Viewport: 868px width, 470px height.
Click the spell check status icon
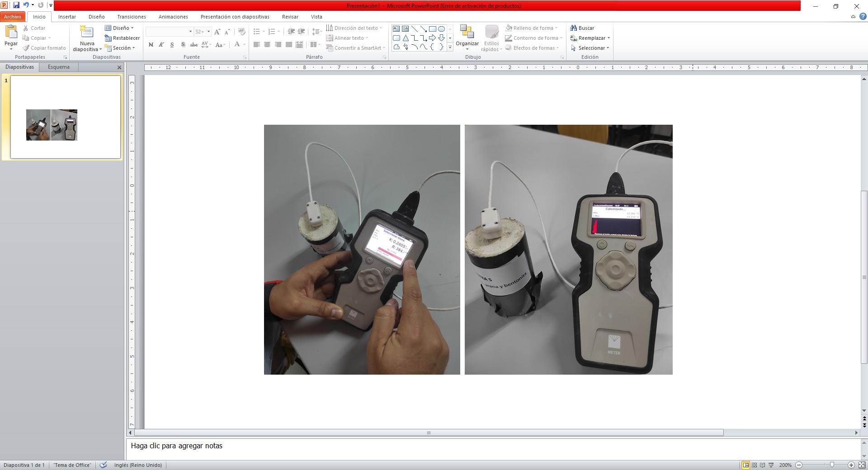[103, 465]
